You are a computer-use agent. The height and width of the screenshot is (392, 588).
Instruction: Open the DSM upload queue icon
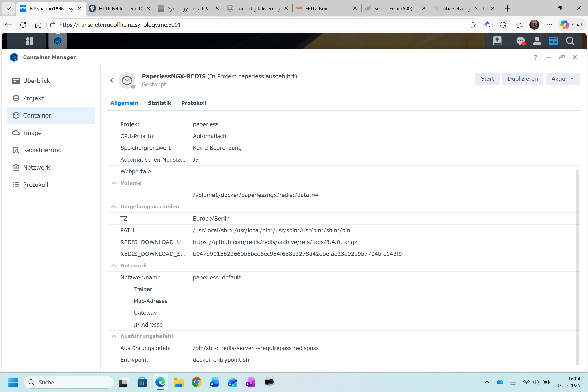(x=497, y=41)
